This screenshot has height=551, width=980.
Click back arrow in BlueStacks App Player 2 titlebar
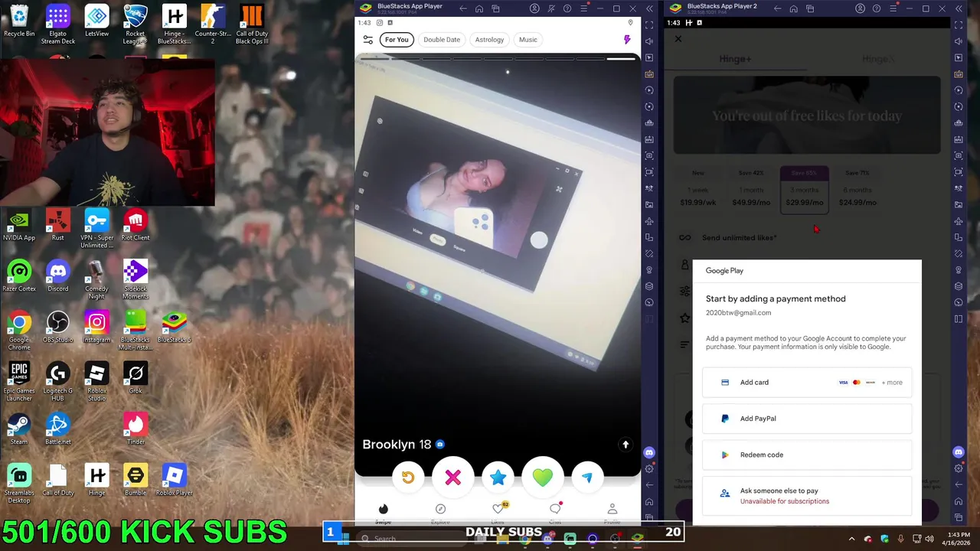coord(778,8)
